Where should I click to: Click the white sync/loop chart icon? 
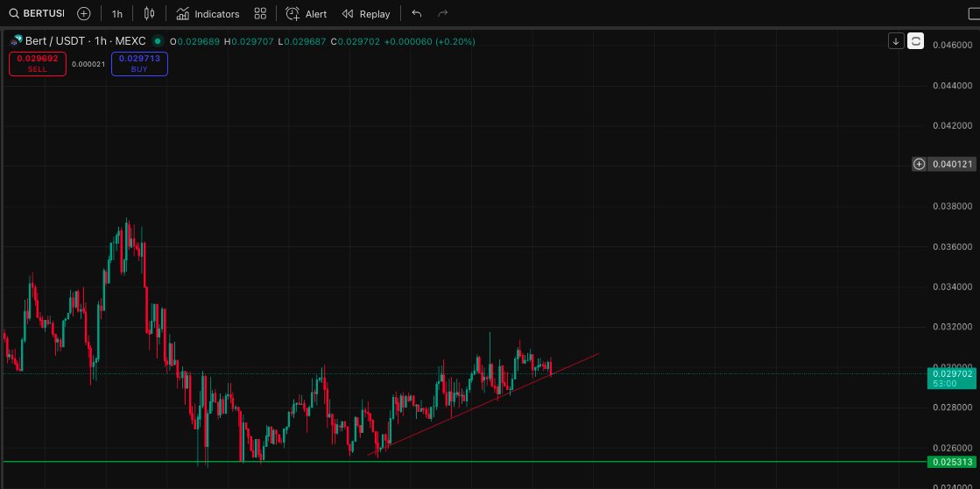[x=915, y=41]
